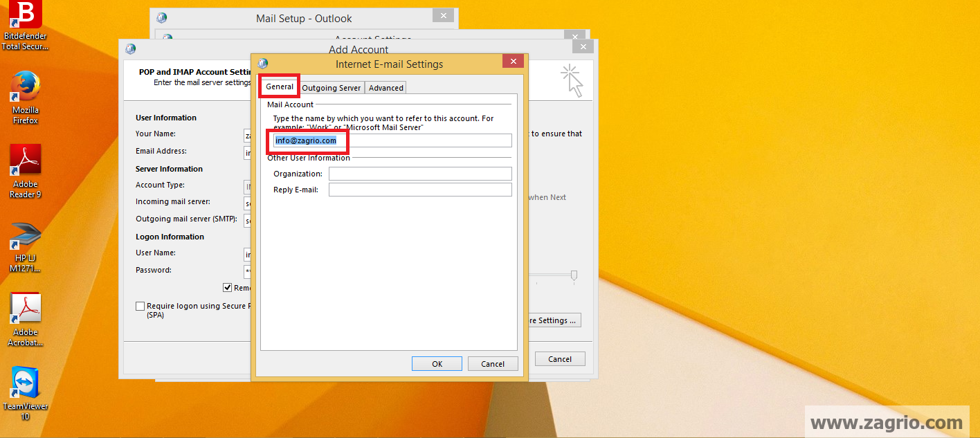Image resolution: width=980 pixels, height=438 pixels.
Task: Click the Add Account window title icon
Action: 131,49
